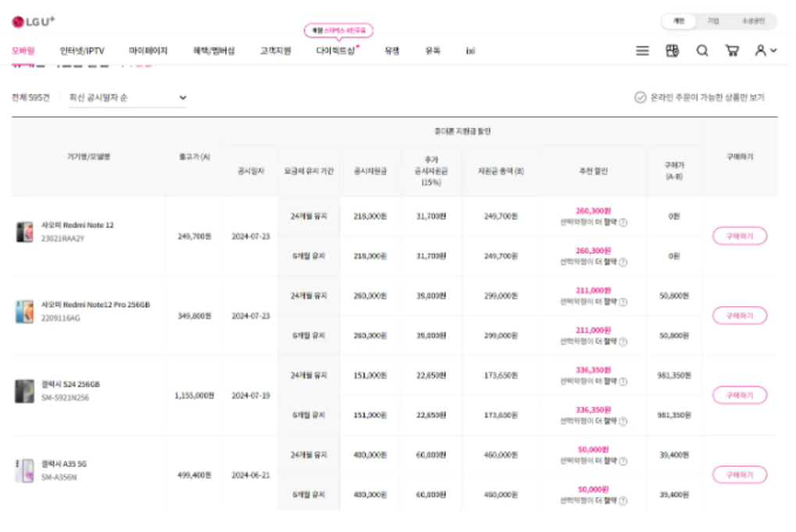Expand the 최신 공시일자 순 sort dropdown
This screenshot has width=796, height=532.
[x=127, y=98]
